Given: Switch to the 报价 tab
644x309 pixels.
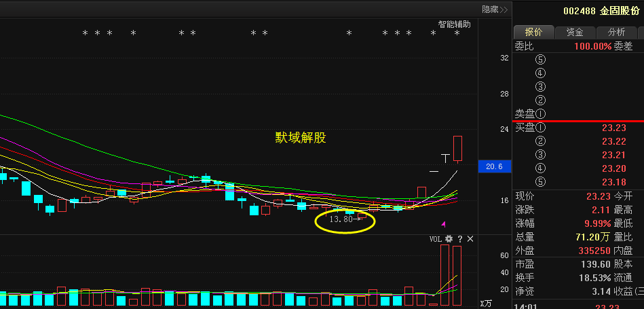Looking at the screenshot, I should point(533,32).
